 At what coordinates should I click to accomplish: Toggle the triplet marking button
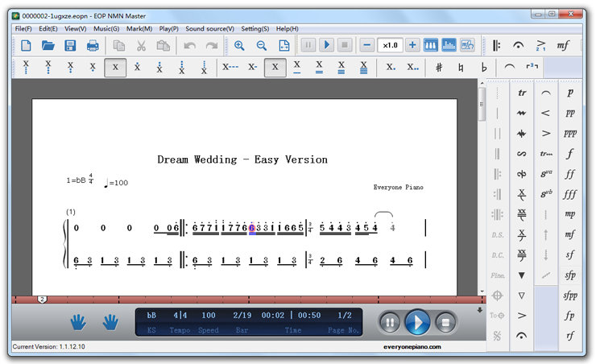(532, 68)
